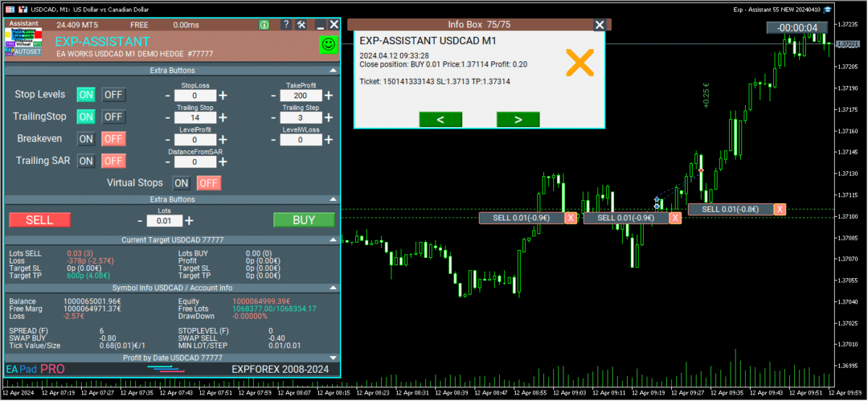This screenshot has width=868, height=401.
Task: Click the green smiley face icon
Action: (328, 45)
